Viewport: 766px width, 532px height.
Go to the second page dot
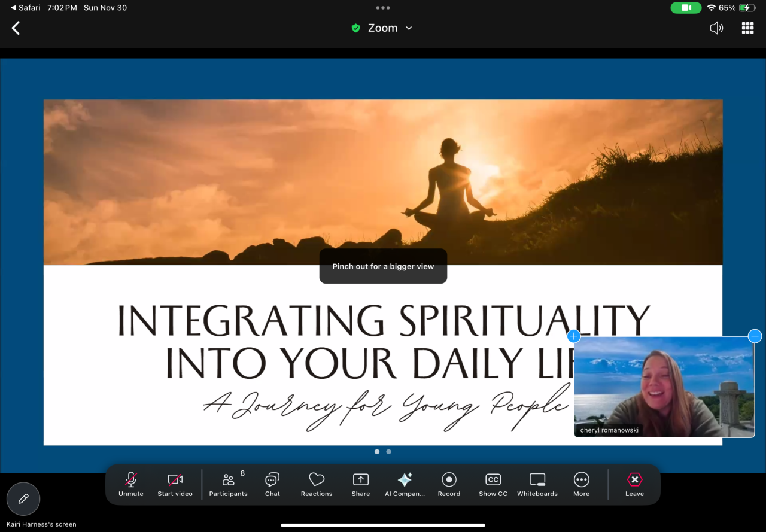coord(389,452)
